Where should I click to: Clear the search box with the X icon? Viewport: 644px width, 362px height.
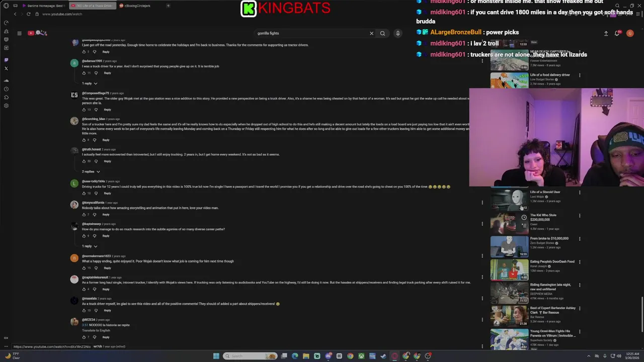[371, 33]
